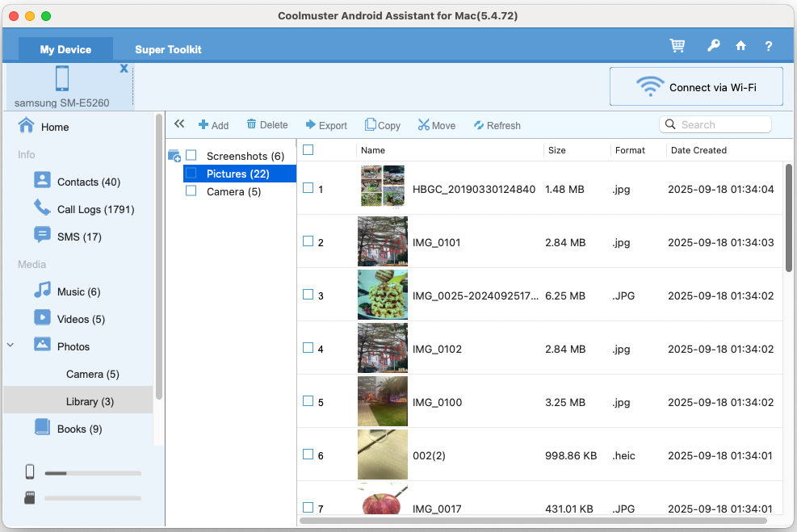The width and height of the screenshot is (797, 532).
Task: Switch to the Super Toolkit tab
Action: pyautogui.click(x=168, y=49)
